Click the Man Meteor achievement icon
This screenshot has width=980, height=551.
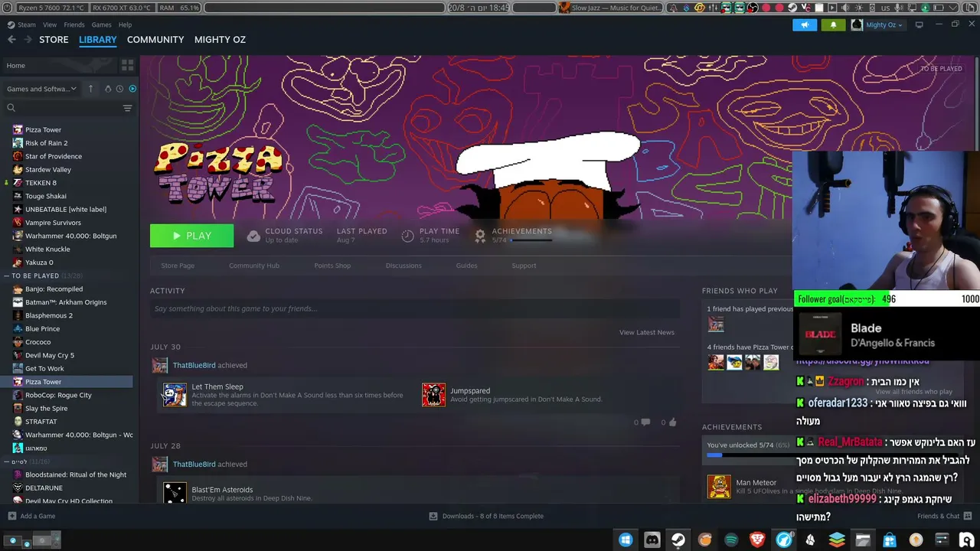pos(719,487)
